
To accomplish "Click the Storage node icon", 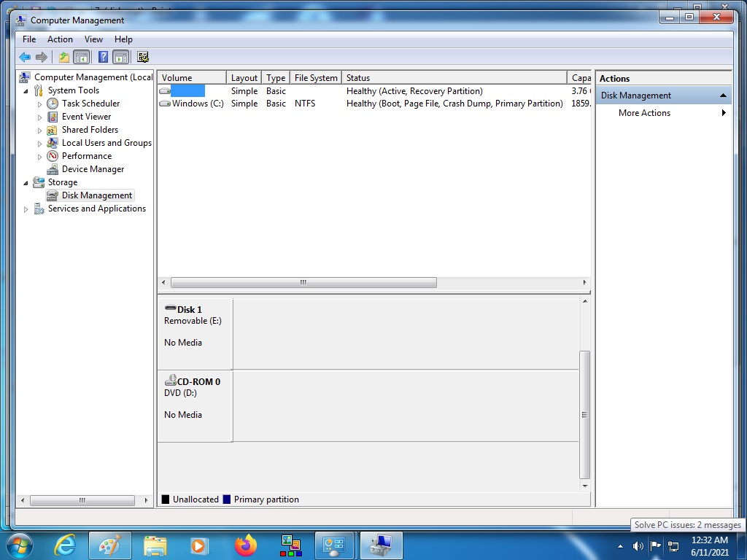I will pyautogui.click(x=39, y=182).
